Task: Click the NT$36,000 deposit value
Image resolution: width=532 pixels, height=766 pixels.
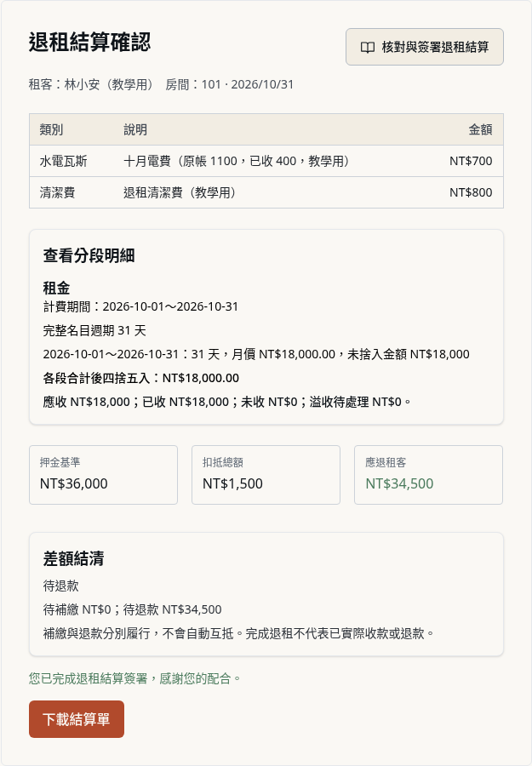Action: pos(74,483)
